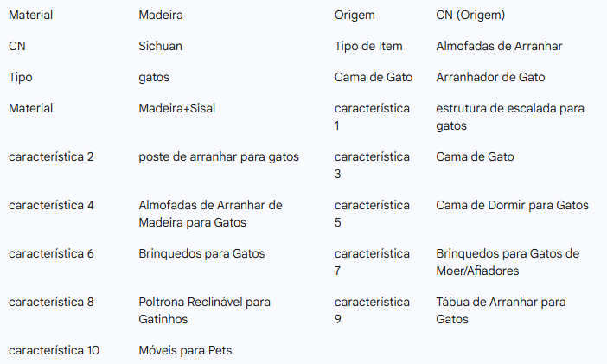Click estrutura de escalada para gatos text

510,117
